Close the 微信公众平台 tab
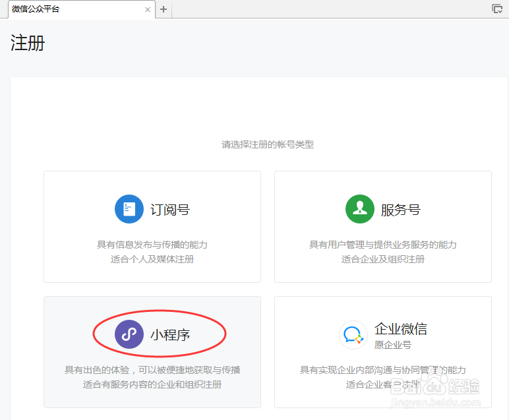This screenshot has width=509, height=420. (148, 9)
